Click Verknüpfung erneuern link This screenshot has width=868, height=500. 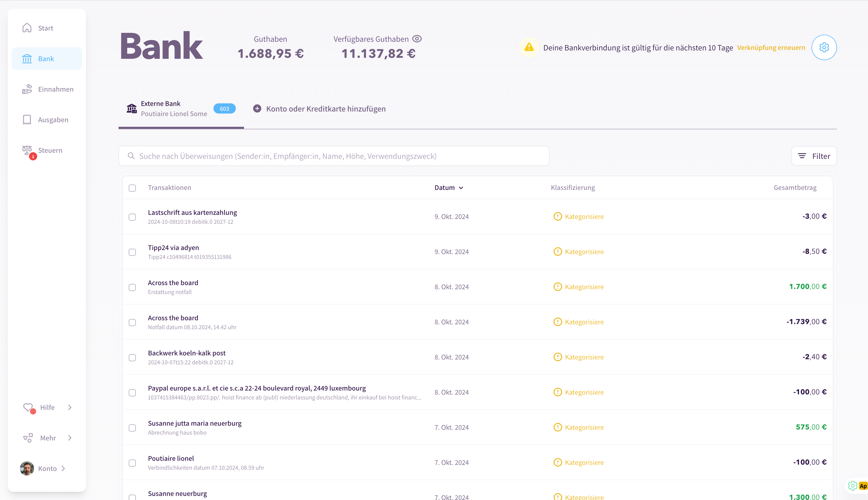(x=771, y=47)
